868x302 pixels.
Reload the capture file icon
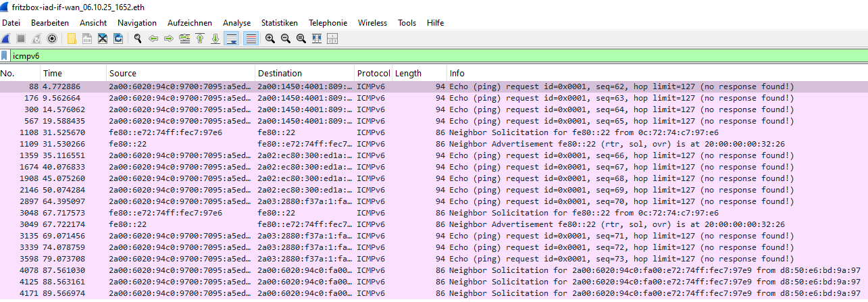click(x=118, y=39)
